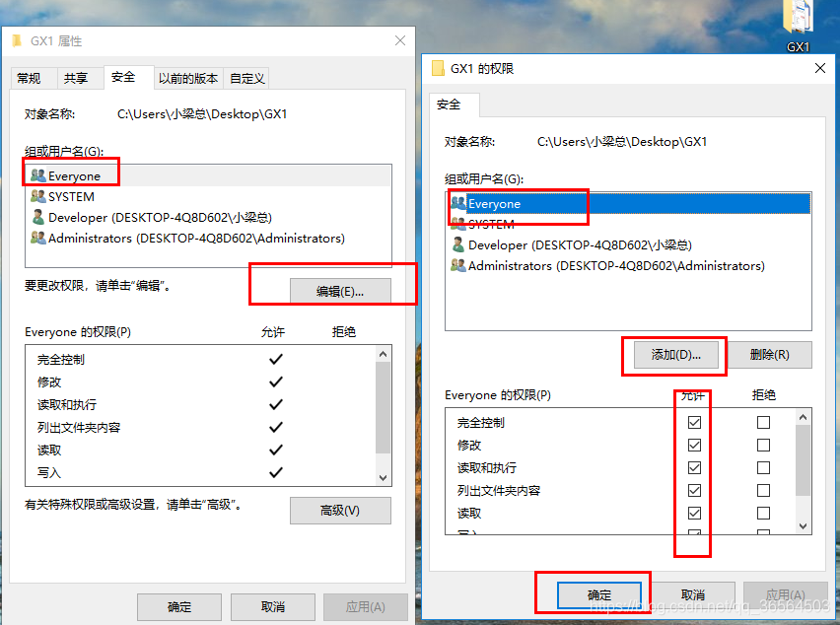Open the GX1 folder icon on desktop

(799, 17)
